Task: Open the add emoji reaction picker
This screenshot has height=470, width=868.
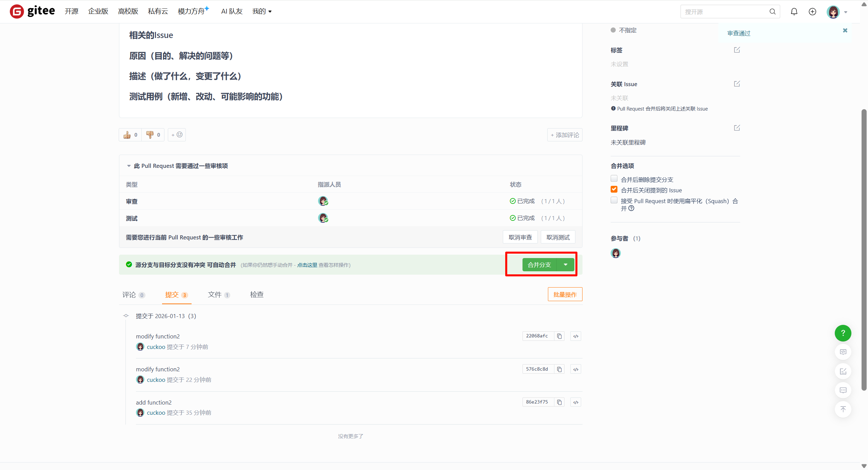Action: pyautogui.click(x=177, y=135)
